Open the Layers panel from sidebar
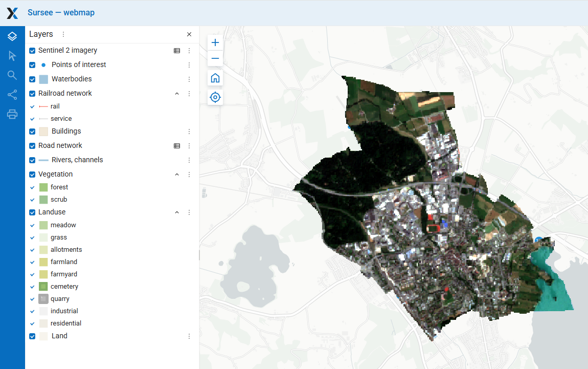The image size is (588, 369). (x=12, y=36)
